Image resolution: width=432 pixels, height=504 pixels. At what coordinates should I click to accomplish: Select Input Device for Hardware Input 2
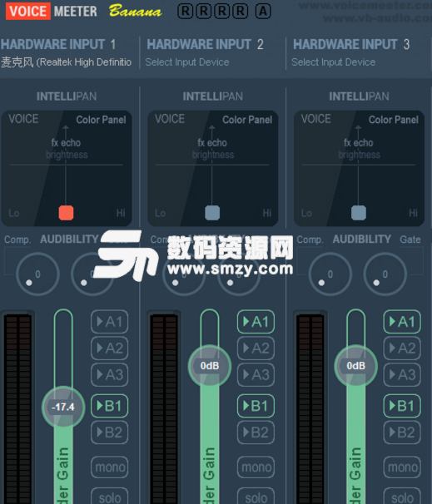187,62
